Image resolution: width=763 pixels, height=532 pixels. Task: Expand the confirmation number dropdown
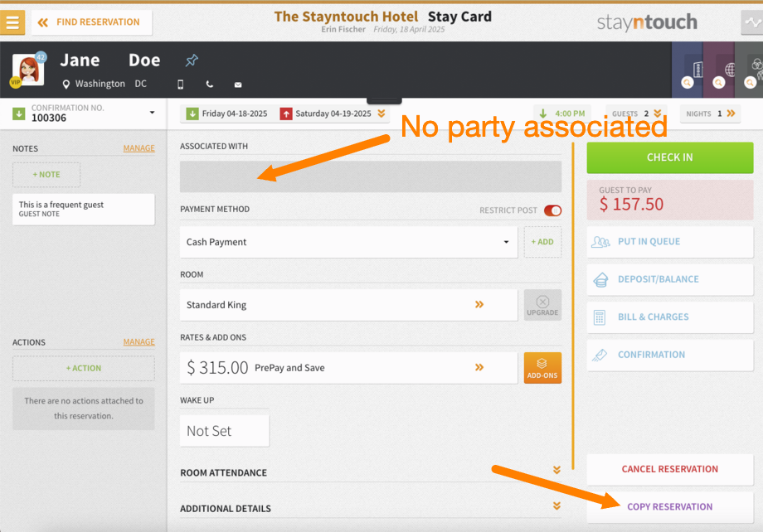click(x=152, y=113)
